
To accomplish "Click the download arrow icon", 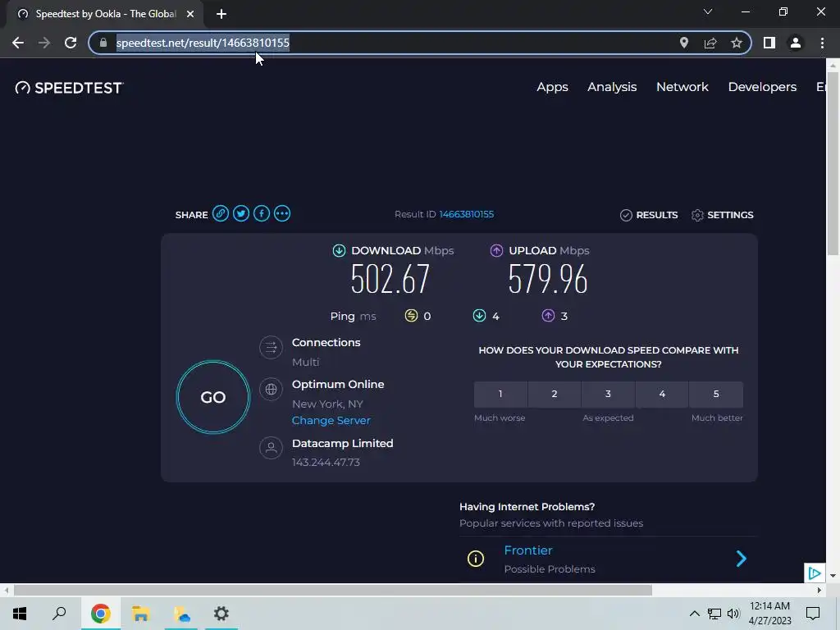I will coord(339,250).
